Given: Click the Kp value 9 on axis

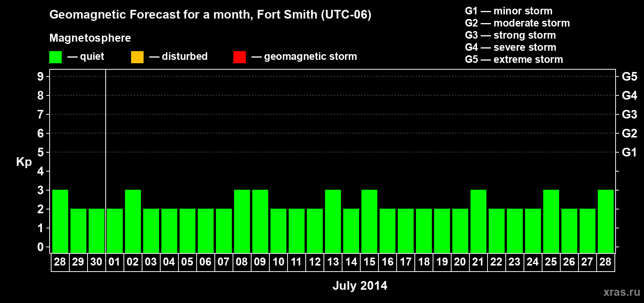Looking at the screenshot, I should point(41,77).
